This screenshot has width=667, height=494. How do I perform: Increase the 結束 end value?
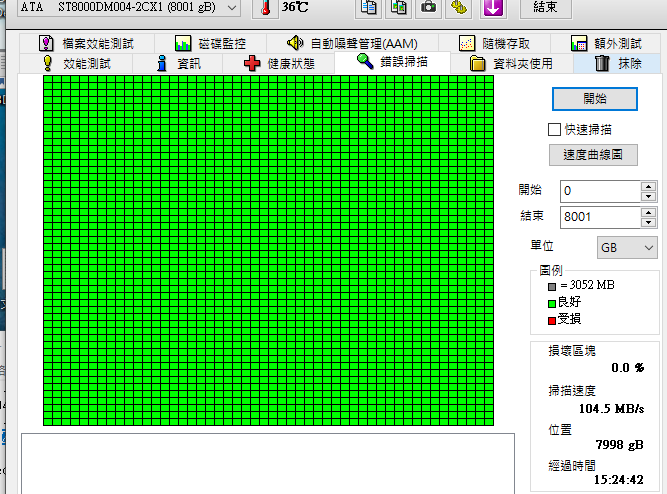pyautogui.click(x=649, y=212)
